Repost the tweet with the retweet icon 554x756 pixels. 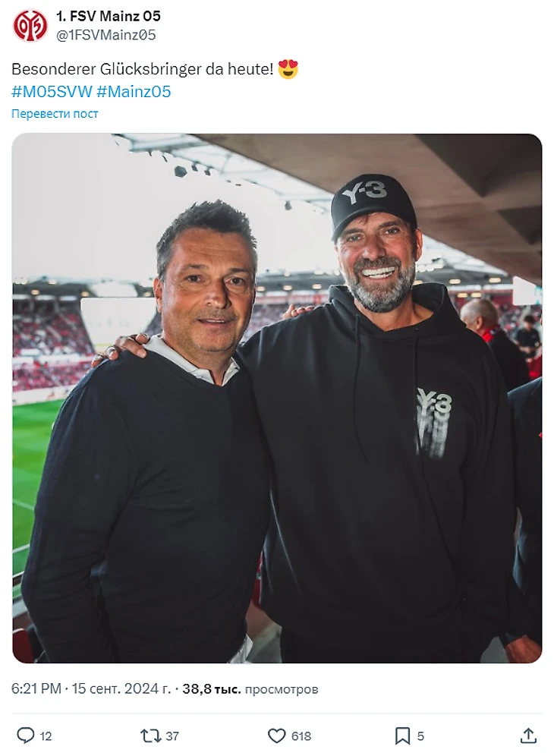pyautogui.click(x=150, y=736)
